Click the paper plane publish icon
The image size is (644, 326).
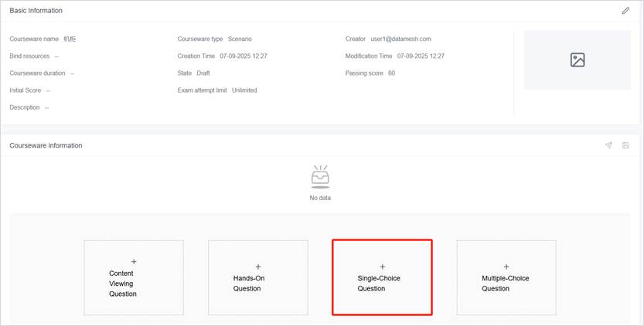[x=608, y=145]
